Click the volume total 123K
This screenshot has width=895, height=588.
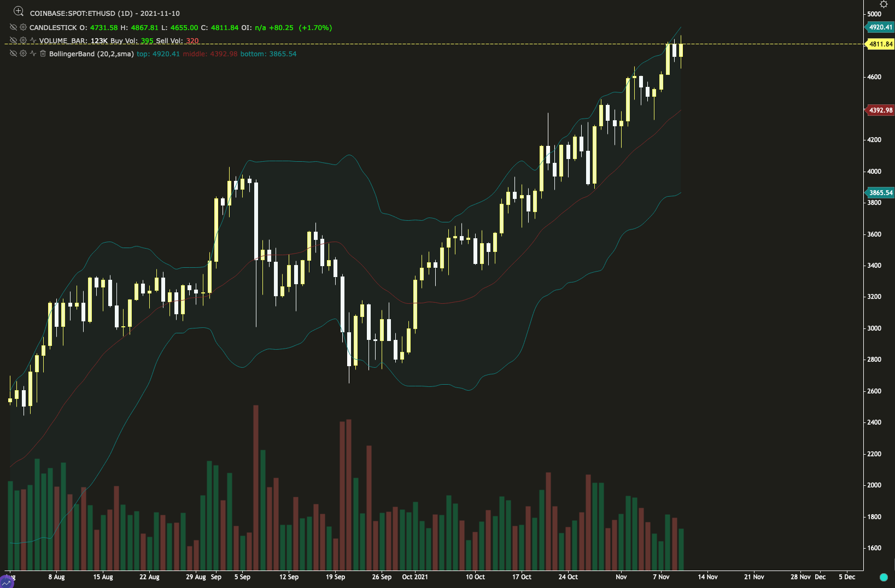(x=99, y=41)
